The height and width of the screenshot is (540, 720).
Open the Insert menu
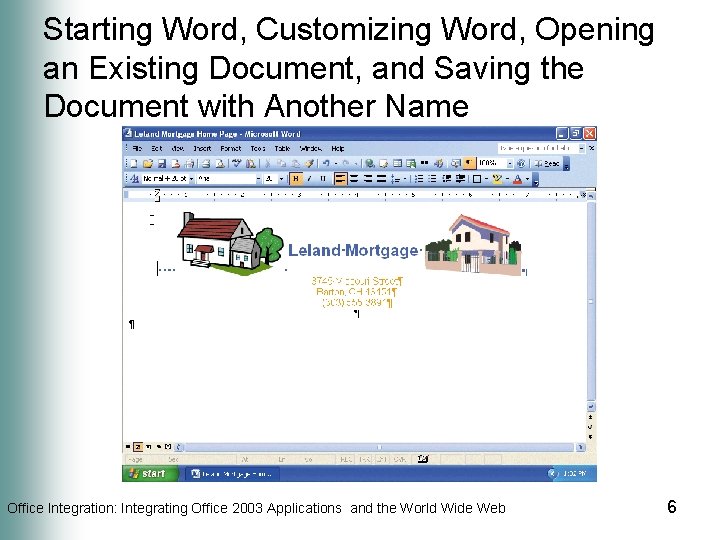tap(202, 148)
